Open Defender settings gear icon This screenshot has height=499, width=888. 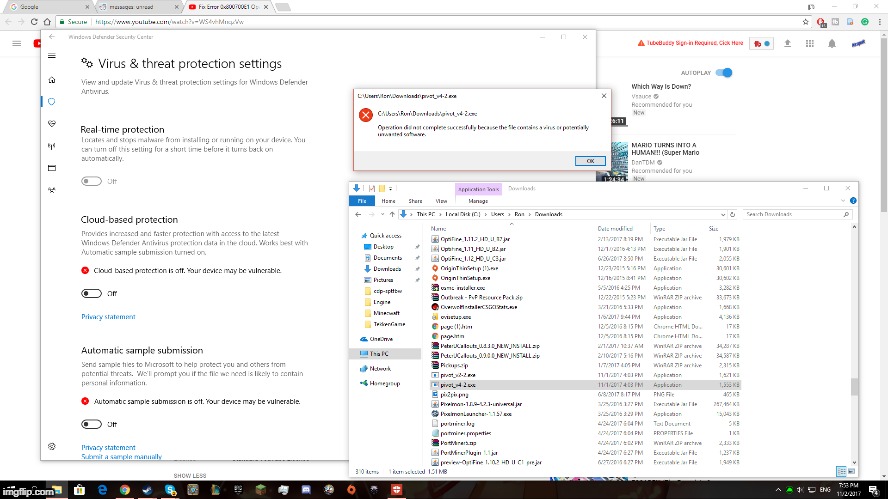coord(52,446)
